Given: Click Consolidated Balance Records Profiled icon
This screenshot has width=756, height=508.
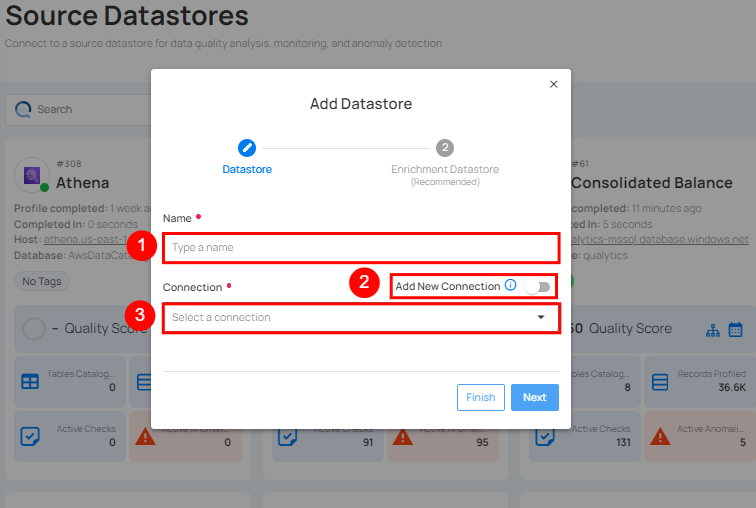Looking at the screenshot, I should tap(660, 381).
